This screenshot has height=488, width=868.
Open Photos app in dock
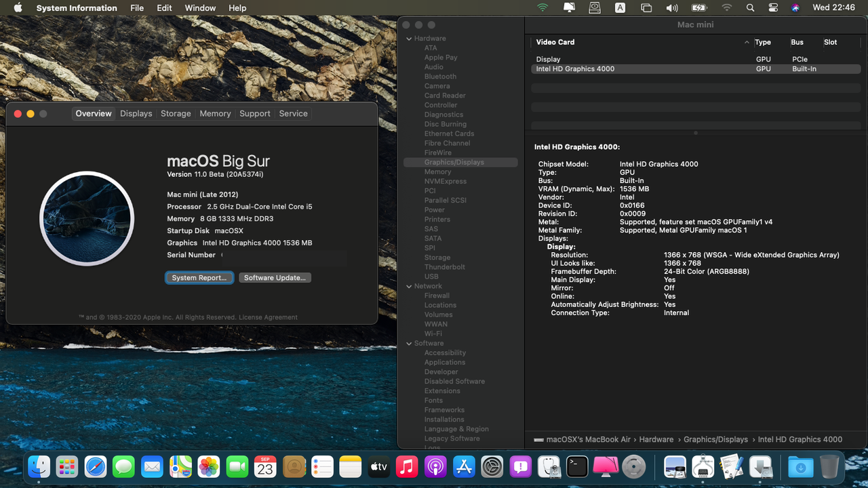point(209,466)
